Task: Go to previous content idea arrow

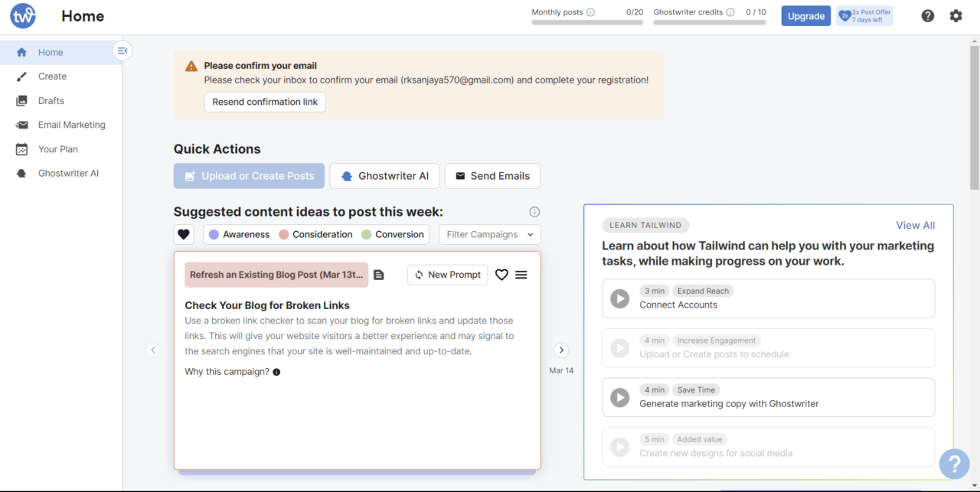Action: 153,350
